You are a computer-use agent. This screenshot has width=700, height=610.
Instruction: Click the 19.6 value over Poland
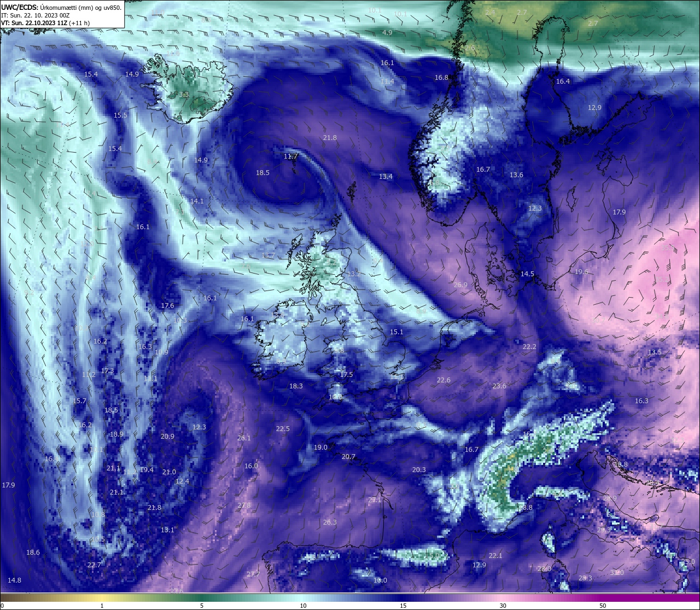pos(581,272)
